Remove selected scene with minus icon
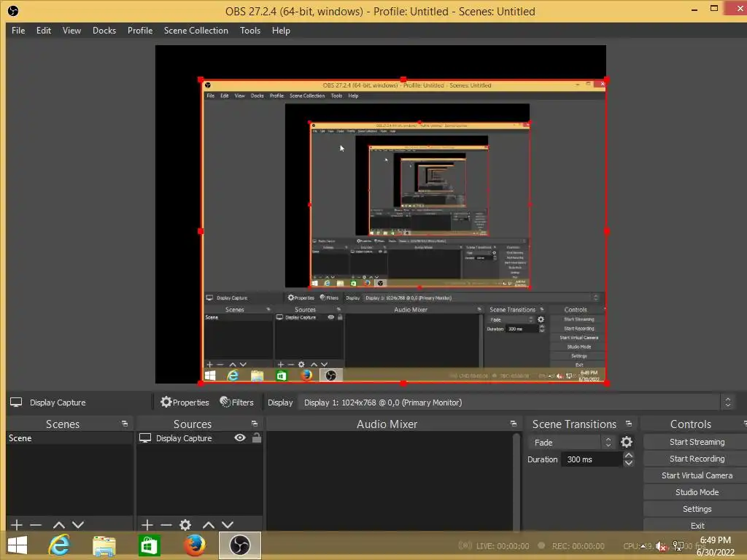Viewport: 747px width, 560px height. pyautogui.click(x=36, y=525)
